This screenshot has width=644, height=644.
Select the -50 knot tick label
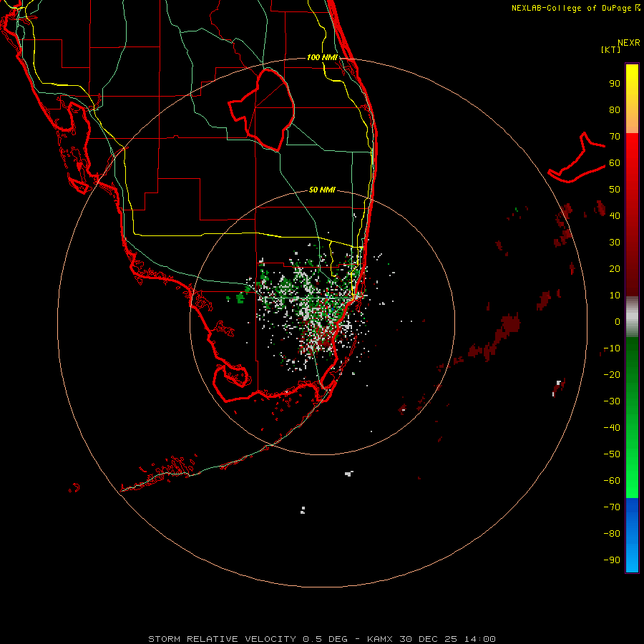click(x=612, y=454)
